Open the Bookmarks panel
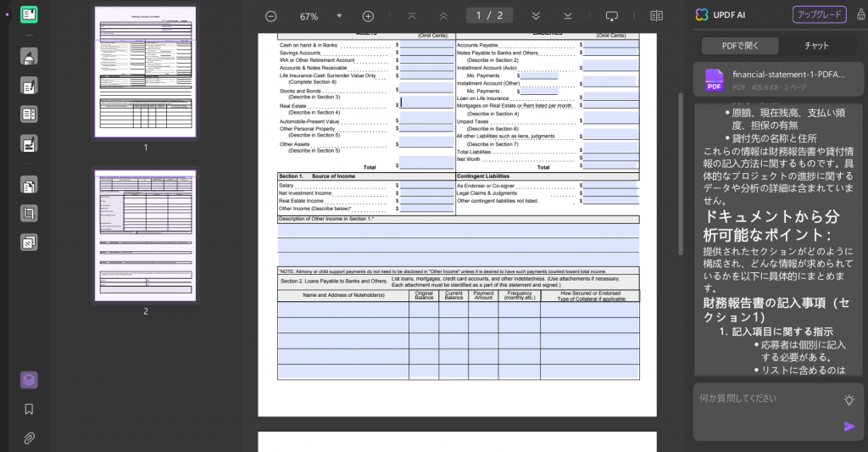868x452 pixels. click(x=29, y=410)
